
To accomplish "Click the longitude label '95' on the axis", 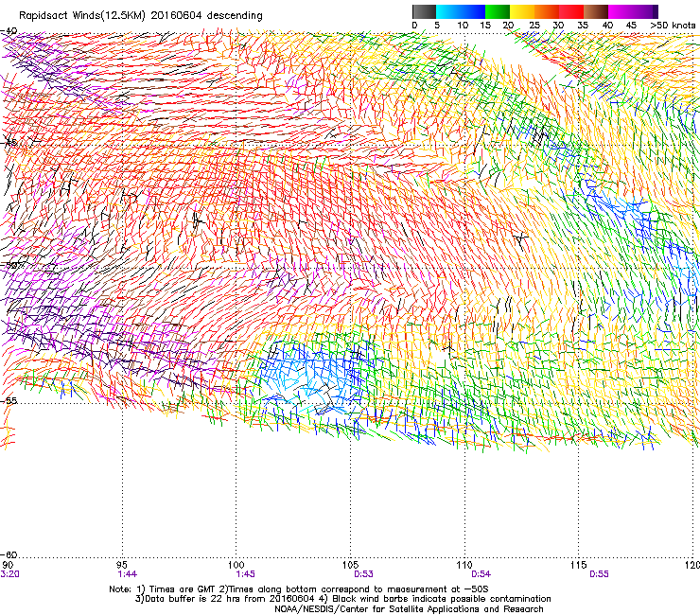I will pyautogui.click(x=122, y=566).
